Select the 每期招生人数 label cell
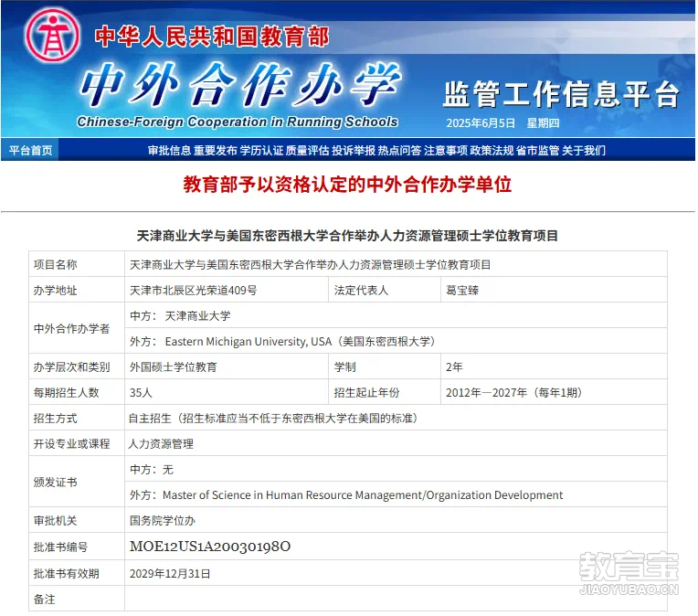The height and width of the screenshot is (616, 698). click(77, 392)
